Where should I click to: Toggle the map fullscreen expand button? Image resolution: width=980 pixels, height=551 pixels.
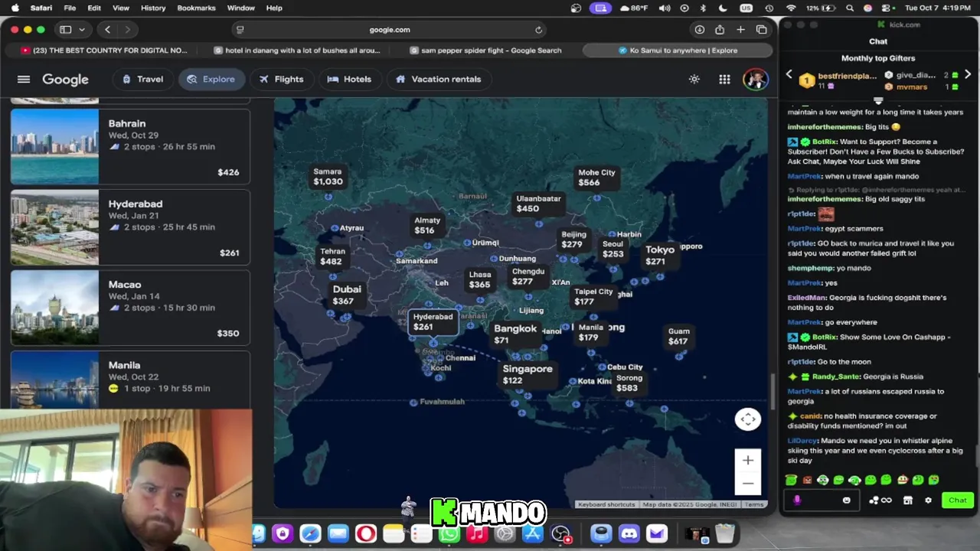(x=748, y=419)
